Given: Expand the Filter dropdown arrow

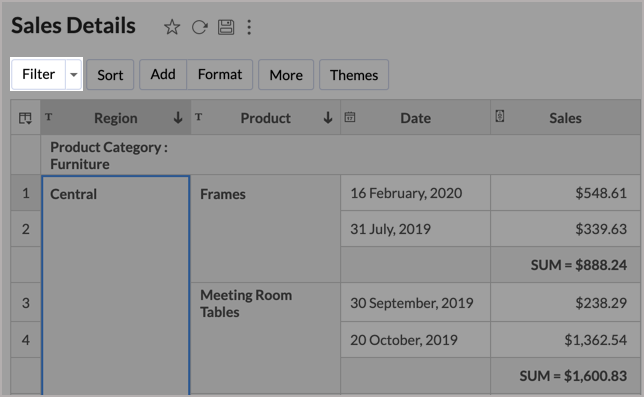Looking at the screenshot, I should pos(74,75).
